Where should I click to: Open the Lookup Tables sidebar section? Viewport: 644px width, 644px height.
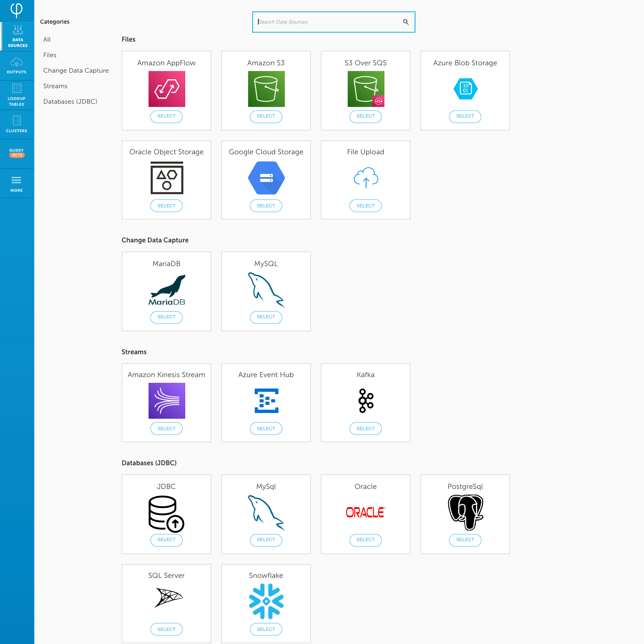click(17, 95)
